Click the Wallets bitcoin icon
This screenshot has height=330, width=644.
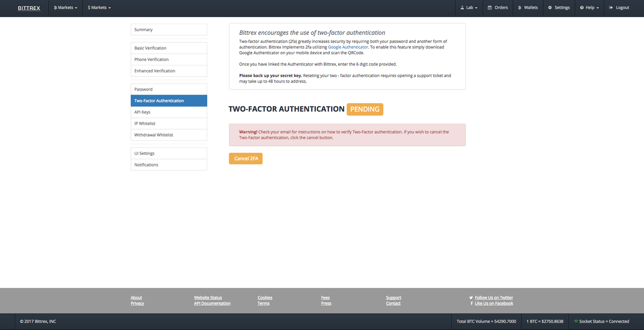[520, 8]
